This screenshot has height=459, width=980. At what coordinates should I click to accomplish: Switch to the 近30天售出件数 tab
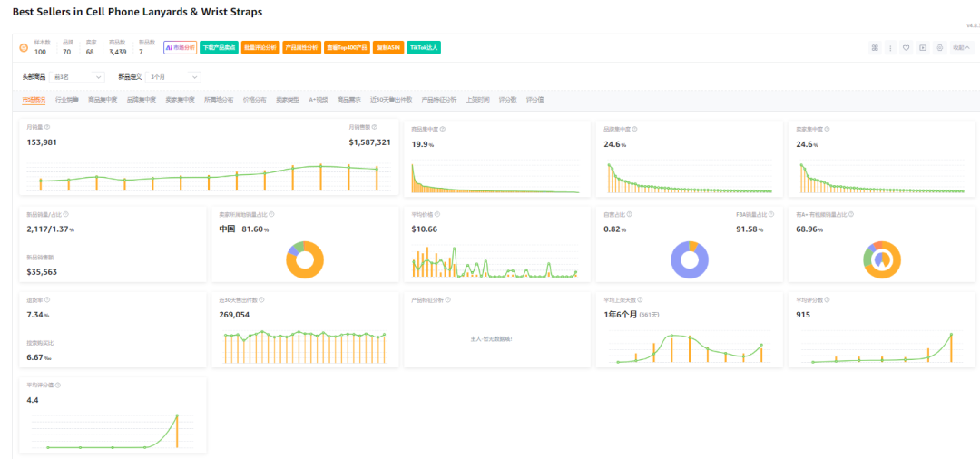point(390,99)
